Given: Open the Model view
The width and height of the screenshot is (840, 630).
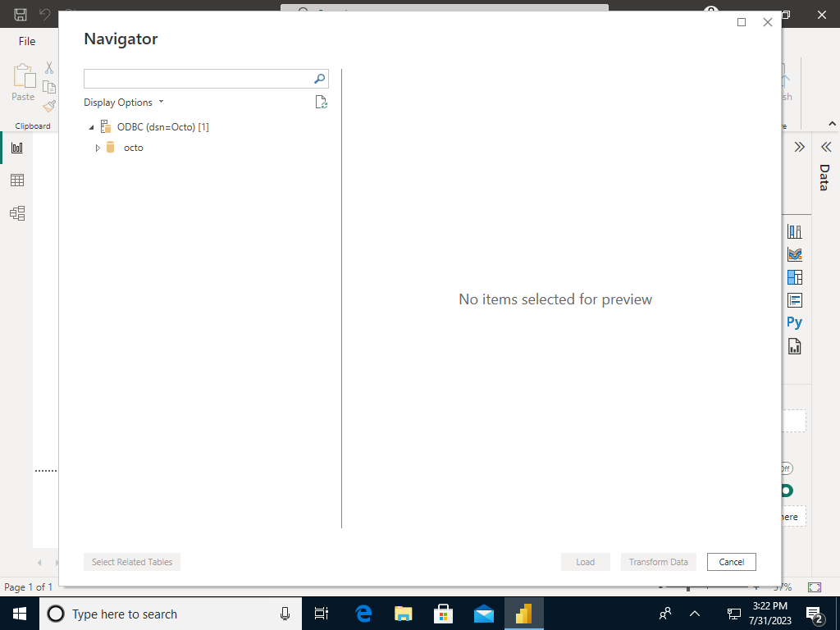Looking at the screenshot, I should coord(16,212).
